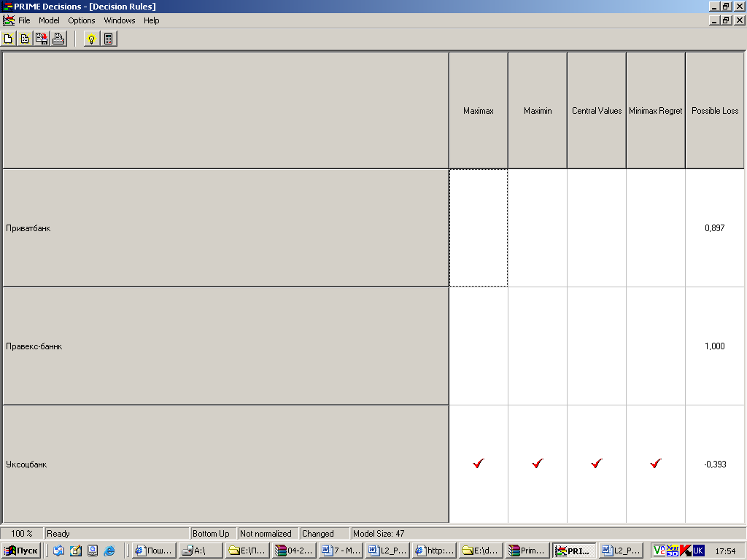Select the Maximin column header
This screenshot has height=560, width=747.
tap(538, 111)
